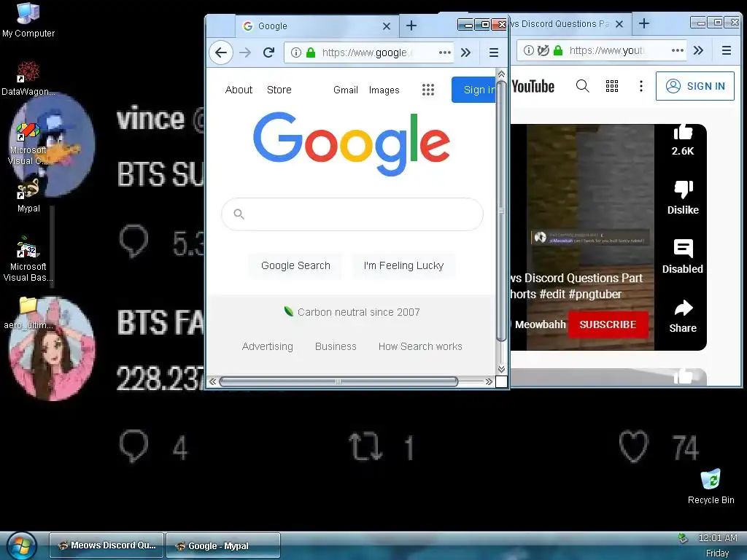Click the horizontal scrollbar thumb in Google window
Image resolution: width=747 pixels, height=560 pixels.
click(x=338, y=381)
